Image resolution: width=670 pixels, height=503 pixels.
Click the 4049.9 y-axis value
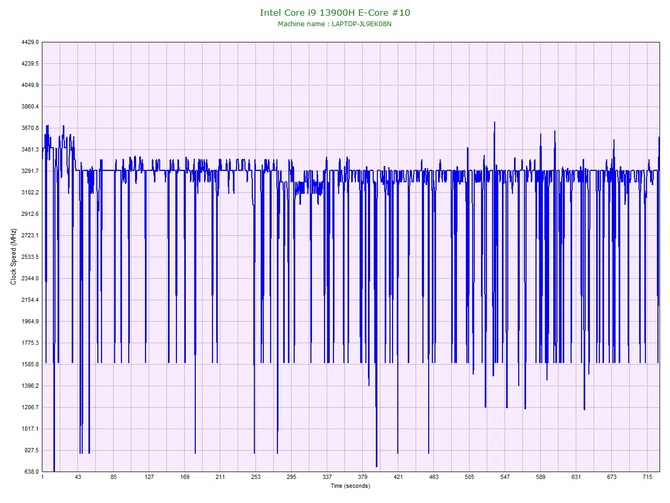pos(30,85)
